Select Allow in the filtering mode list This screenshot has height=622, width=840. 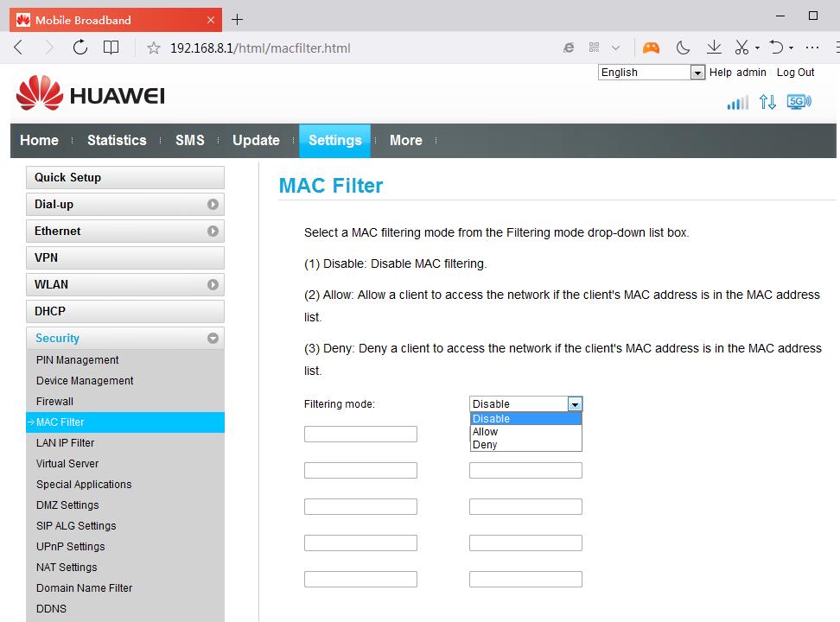(x=486, y=432)
